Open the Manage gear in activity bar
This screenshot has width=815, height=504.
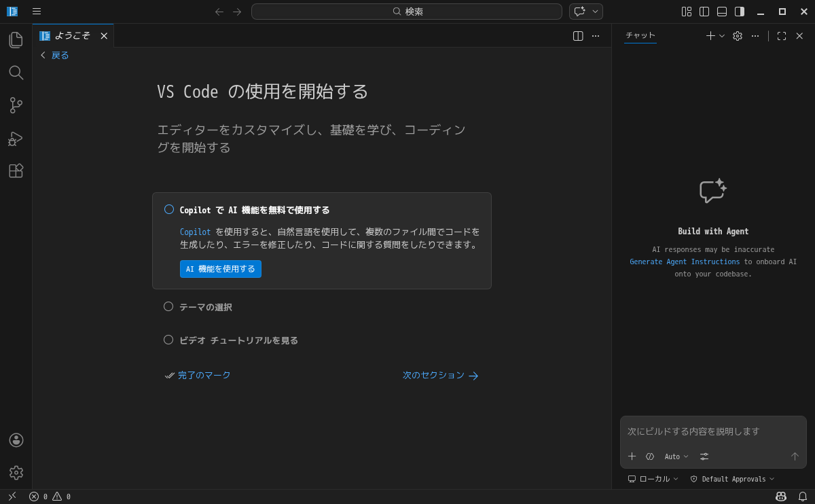click(16, 473)
